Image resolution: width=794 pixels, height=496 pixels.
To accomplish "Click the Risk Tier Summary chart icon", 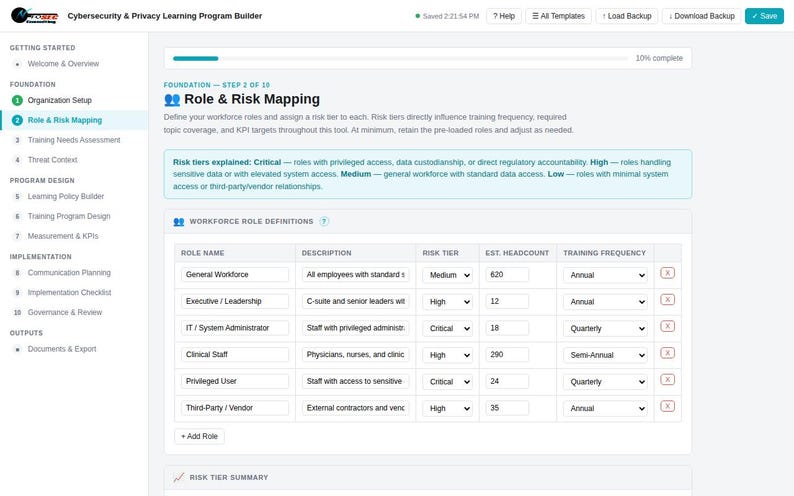I will click(179, 477).
